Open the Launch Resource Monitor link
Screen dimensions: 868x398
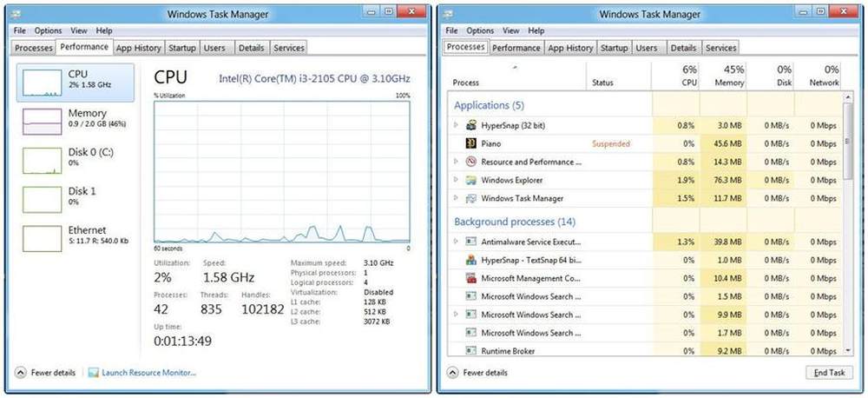pos(148,373)
